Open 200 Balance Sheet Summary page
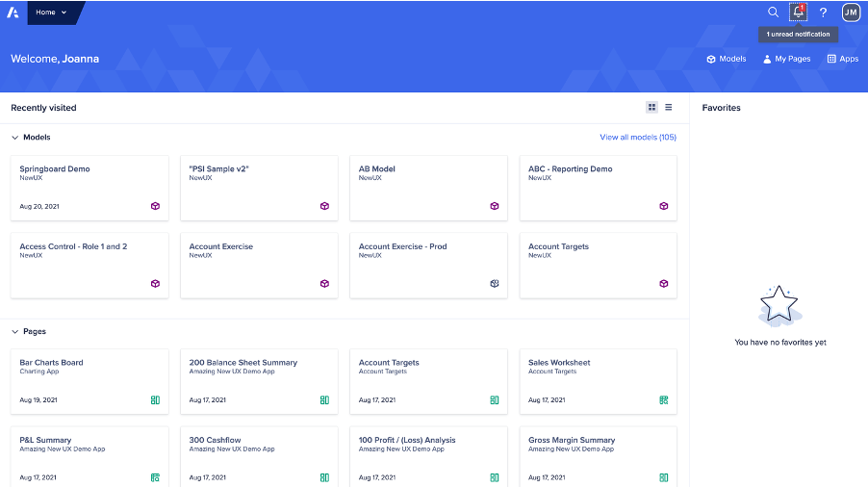Screen dimensions: 868x487 243,363
